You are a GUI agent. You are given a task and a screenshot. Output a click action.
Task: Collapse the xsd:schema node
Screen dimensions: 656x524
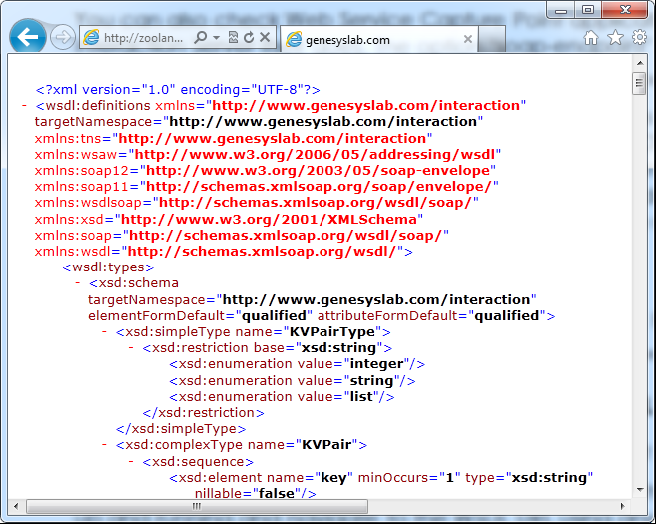[x=78, y=283]
